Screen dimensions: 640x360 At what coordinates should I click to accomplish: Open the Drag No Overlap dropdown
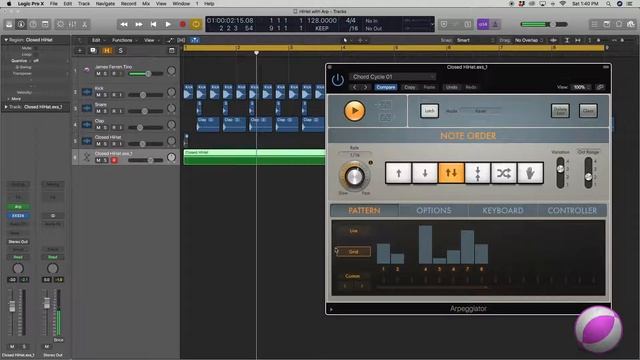pos(528,40)
